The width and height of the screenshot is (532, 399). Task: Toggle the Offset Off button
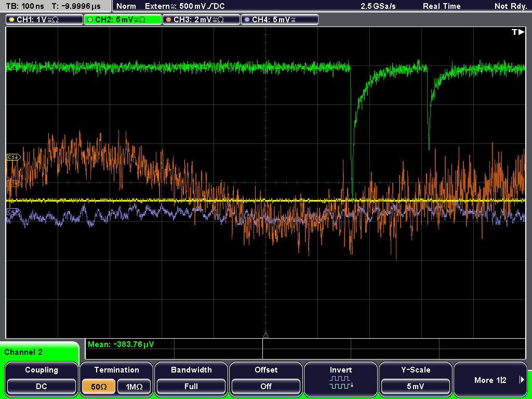tap(266, 386)
